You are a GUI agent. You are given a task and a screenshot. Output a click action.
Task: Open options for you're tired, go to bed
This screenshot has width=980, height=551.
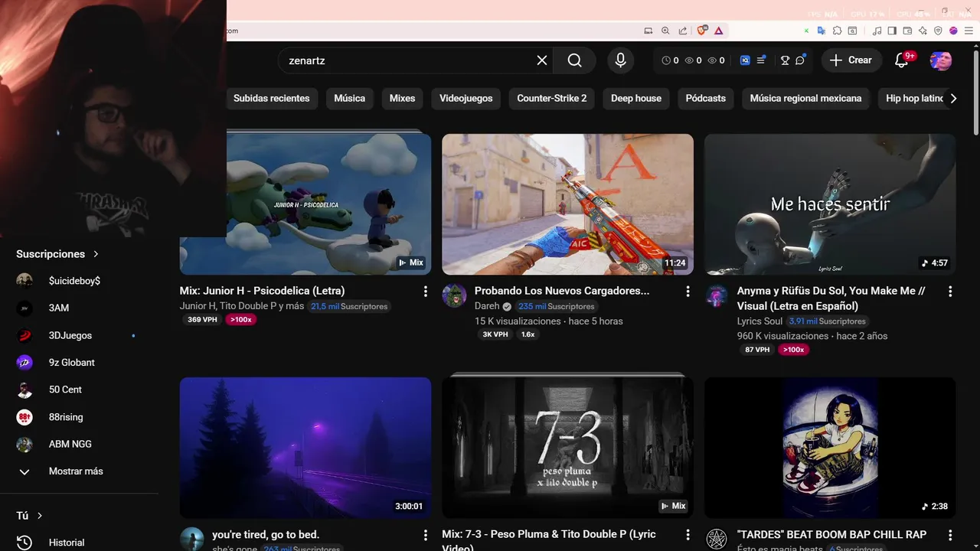pyautogui.click(x=426, y=535)
